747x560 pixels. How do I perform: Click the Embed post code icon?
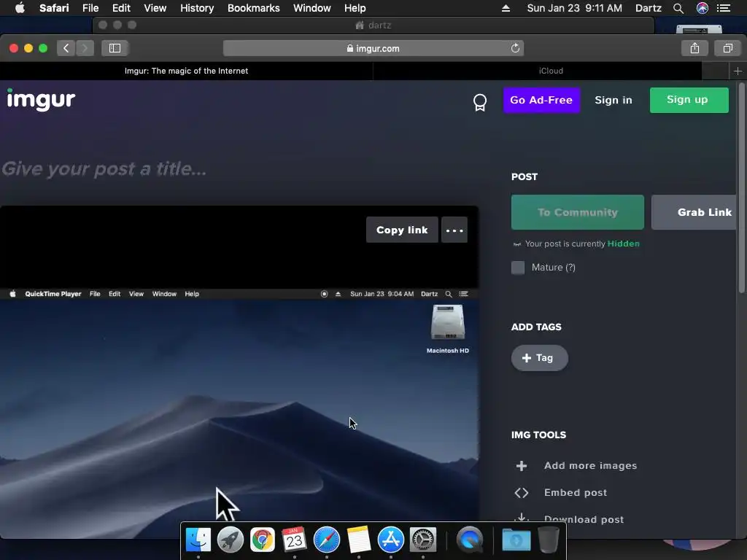[x=521, y=493]
